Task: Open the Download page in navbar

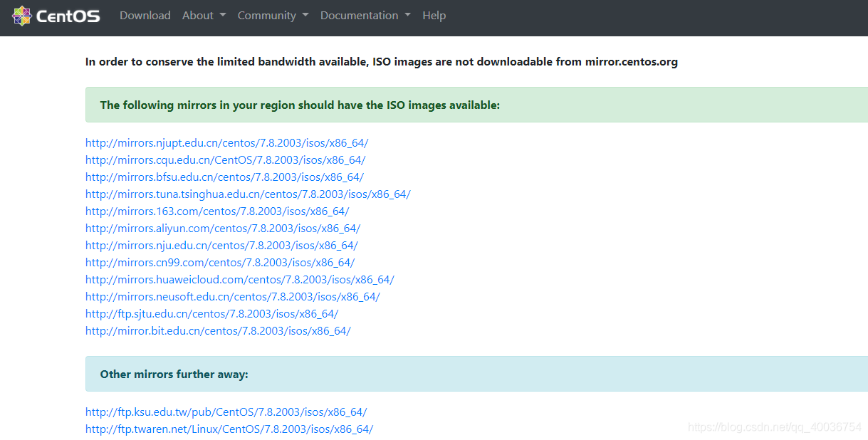Action: tap(145, 16)
